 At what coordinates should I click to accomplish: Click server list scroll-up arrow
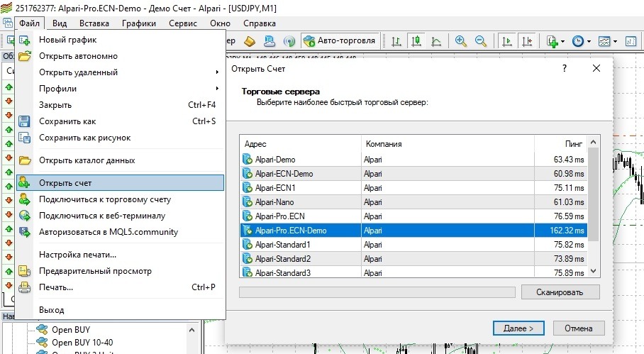[593, 142]
